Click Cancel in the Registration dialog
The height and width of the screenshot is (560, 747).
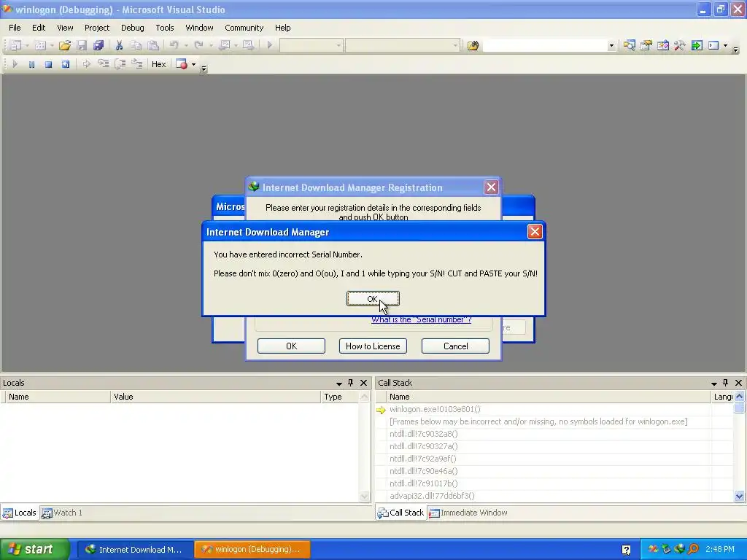coord(455,346)
